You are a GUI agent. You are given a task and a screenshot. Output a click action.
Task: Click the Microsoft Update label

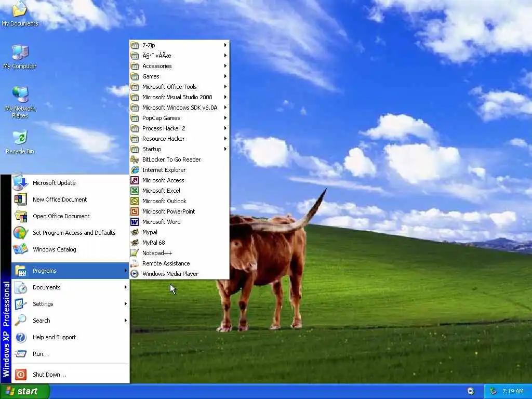pos(54,183)
